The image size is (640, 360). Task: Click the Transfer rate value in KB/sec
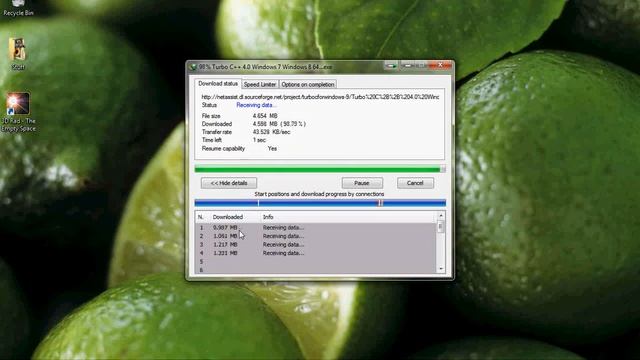point(272,132)
